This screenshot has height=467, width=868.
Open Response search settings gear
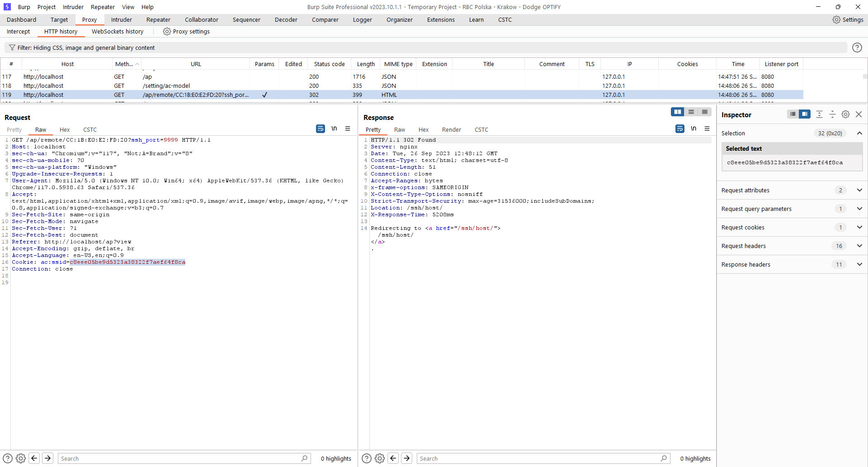click(x=380, y=458)
